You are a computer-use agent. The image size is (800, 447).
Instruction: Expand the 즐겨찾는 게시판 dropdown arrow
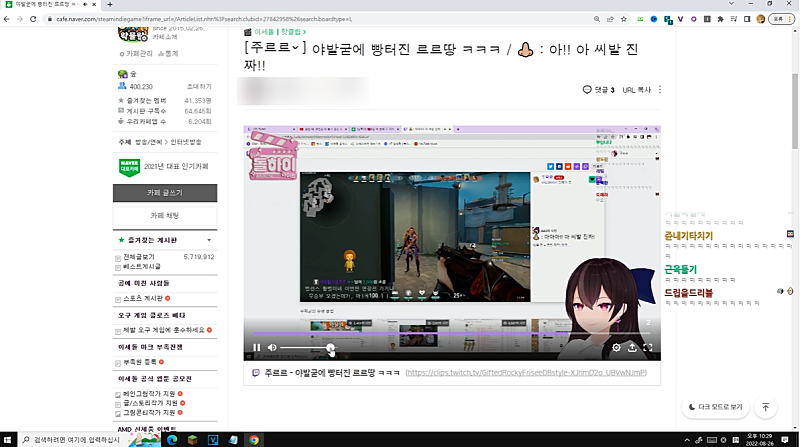coord(209,240)
